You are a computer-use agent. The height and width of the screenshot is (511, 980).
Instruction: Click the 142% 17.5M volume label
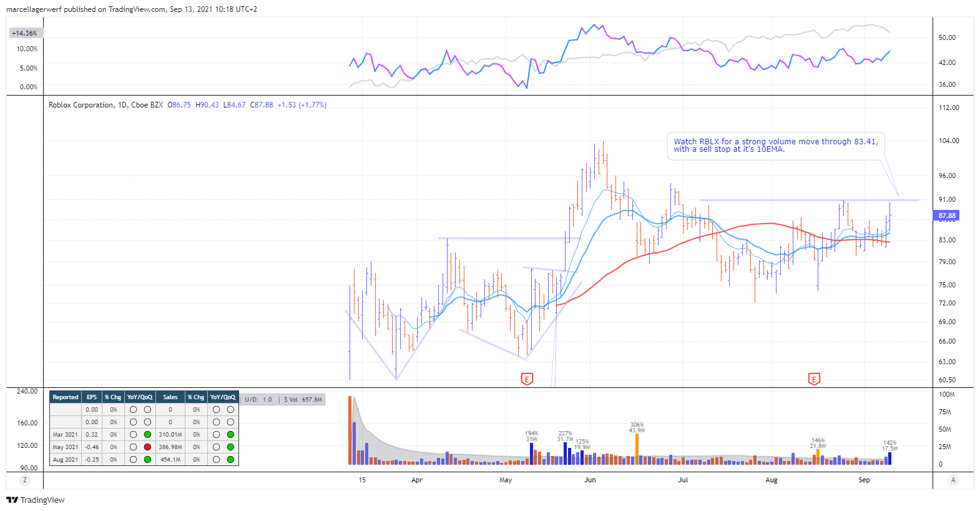[889, 445]
